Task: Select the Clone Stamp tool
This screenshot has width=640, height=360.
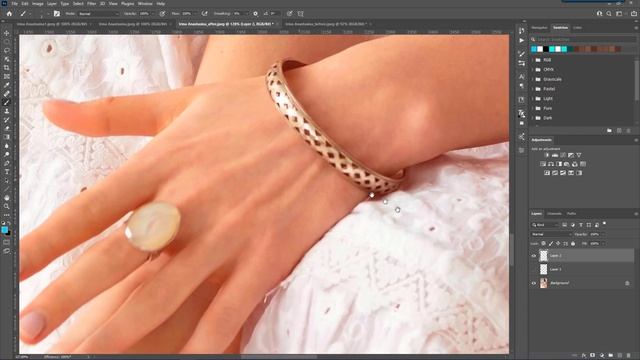Action: (7, 111)
